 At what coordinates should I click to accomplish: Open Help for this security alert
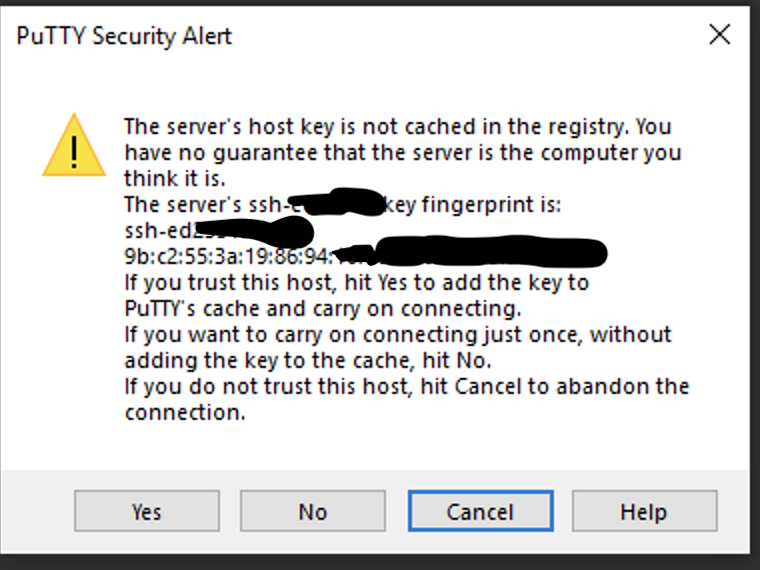click(x=643, y=512)
